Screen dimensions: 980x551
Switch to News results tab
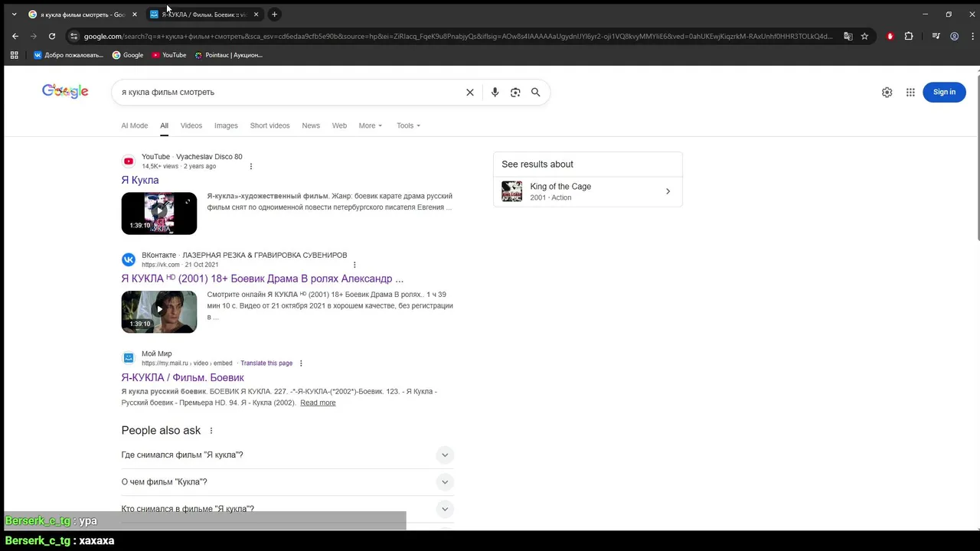[x=311, y=126]
